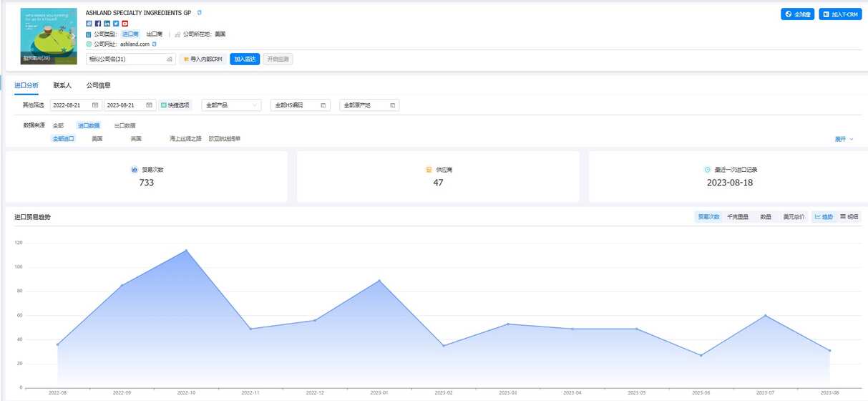Click the end date field 2023-08-21
The image size is (868, 401).
tap(130, 105)
